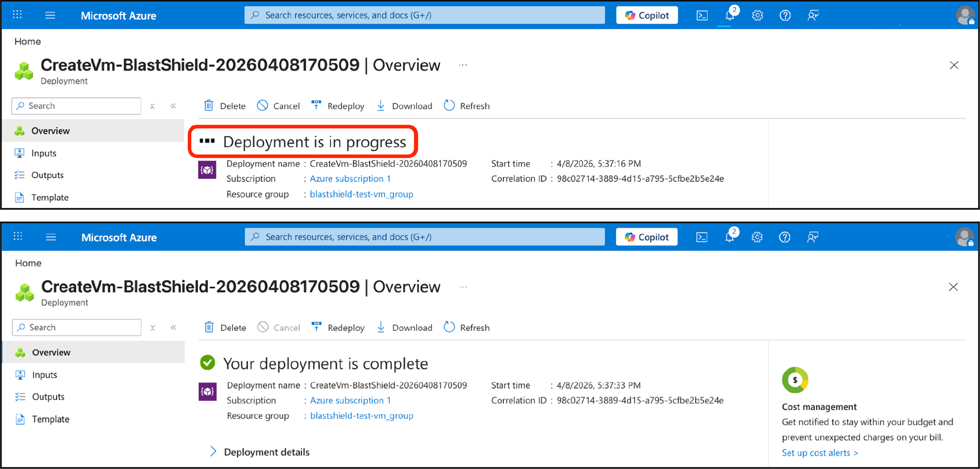Go to Home breadcrumb on the in-progress page
The width and height of the screenshot is (980, 469).
pos(28,41)
